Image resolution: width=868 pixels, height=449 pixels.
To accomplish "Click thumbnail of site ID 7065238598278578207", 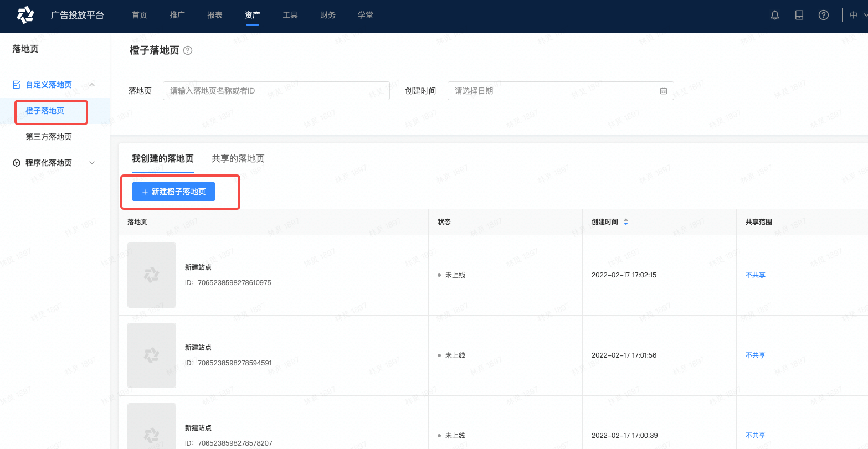I will click(152, 426).
